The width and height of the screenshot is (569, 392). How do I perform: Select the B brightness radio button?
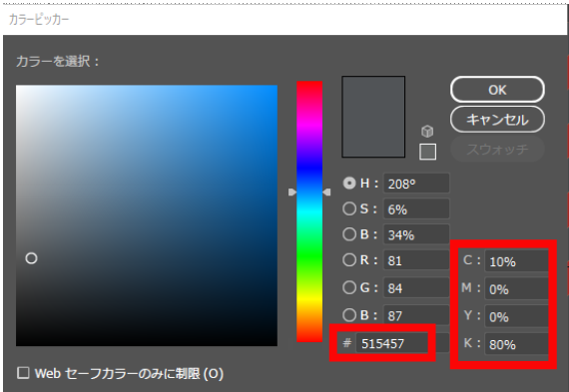349,234
